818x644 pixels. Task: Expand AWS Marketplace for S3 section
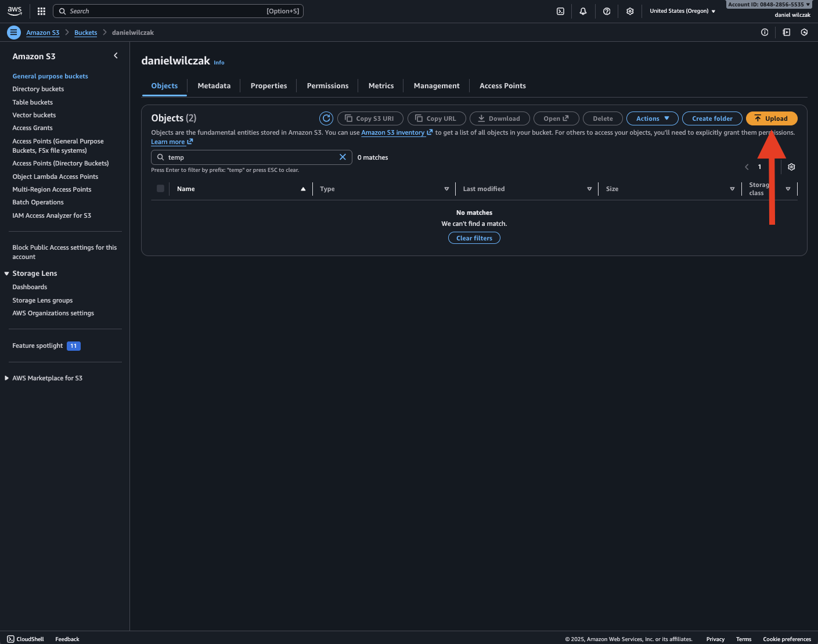7,378
